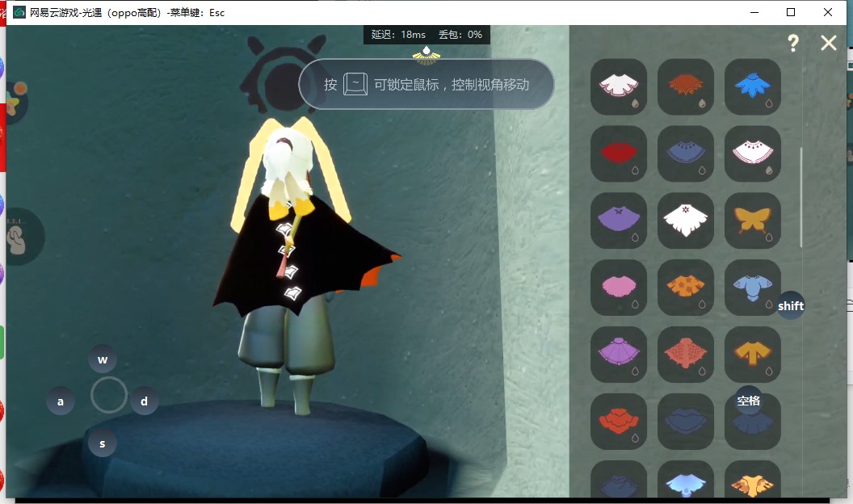
Task: Tap the shift overlay button
Action: tap(791, 306)
